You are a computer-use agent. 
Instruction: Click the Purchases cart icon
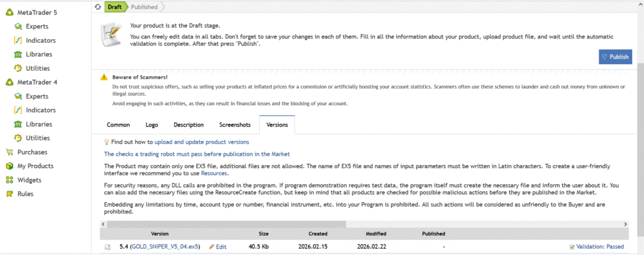click(9, 152)
